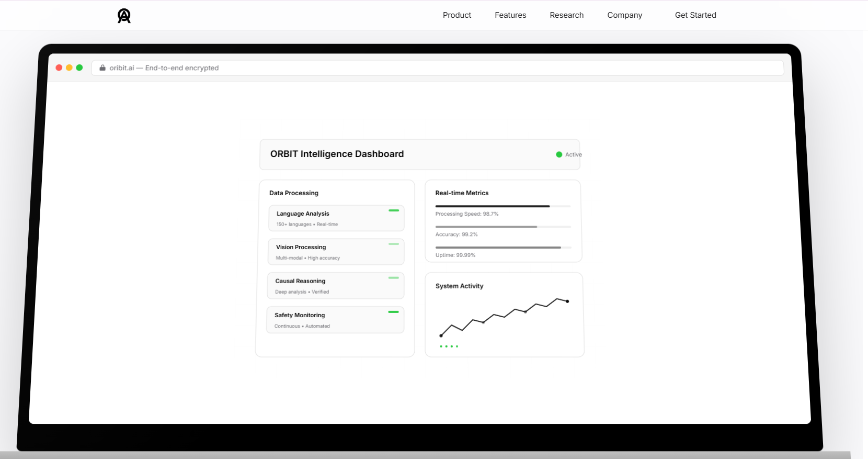Open the Company nav item
Image resolution: width=868 pixels, height=459 pixels.
[624, 15]
